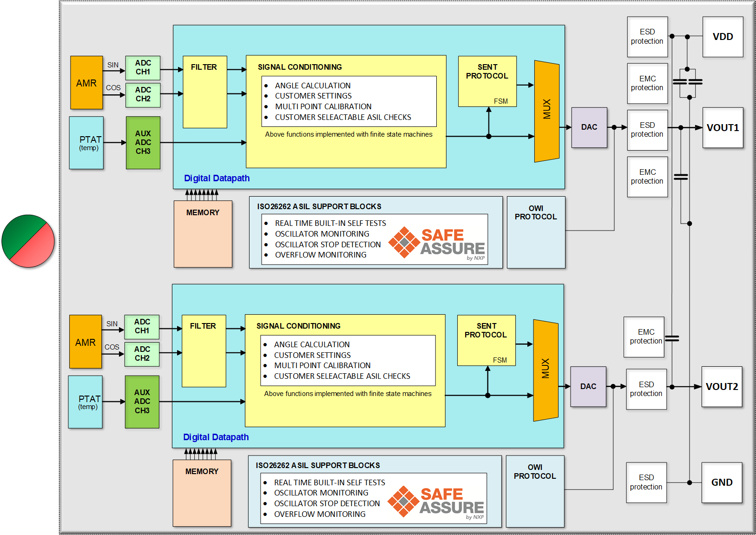This screenshot has height=535, width=756.
Task: Select the top AMR sensor block
Action: pyautogui.click(x=86, y=82)
